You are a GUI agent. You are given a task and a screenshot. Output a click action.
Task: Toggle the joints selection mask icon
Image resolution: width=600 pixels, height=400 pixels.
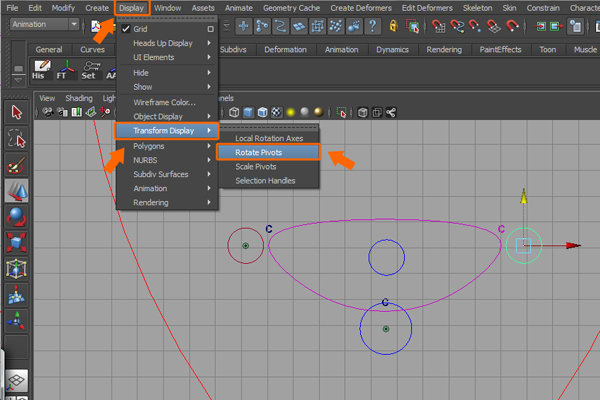click(262, 26)
